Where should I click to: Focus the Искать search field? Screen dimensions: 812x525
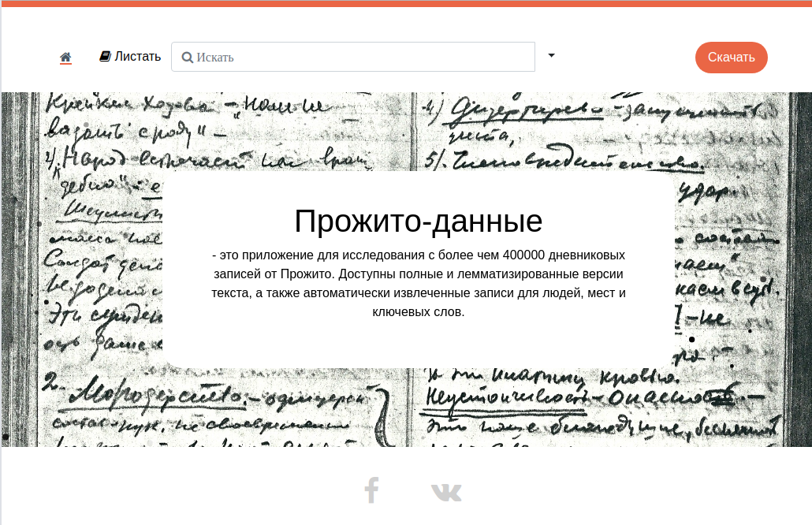click(x=353, y=57)
